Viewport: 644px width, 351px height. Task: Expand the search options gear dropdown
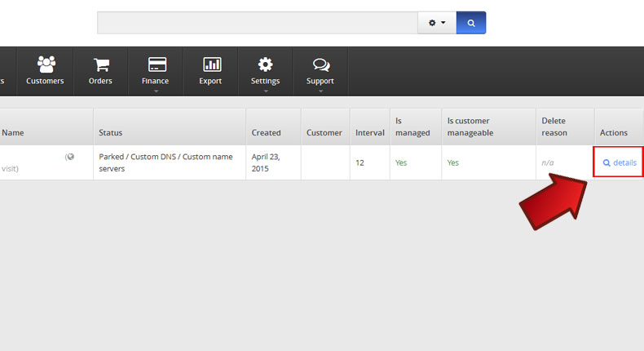click(437, 23)
